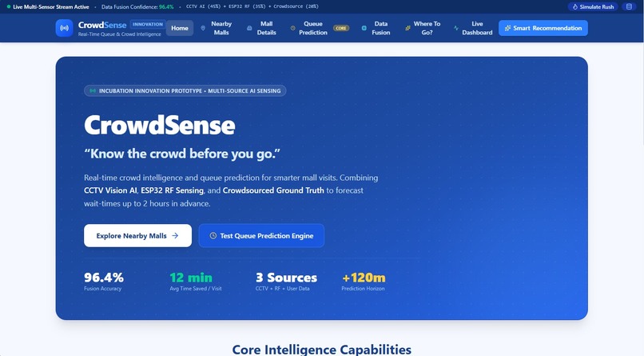
Task: Click the CORE badge on Queue Prediction
Action: [x=341, y=28]
